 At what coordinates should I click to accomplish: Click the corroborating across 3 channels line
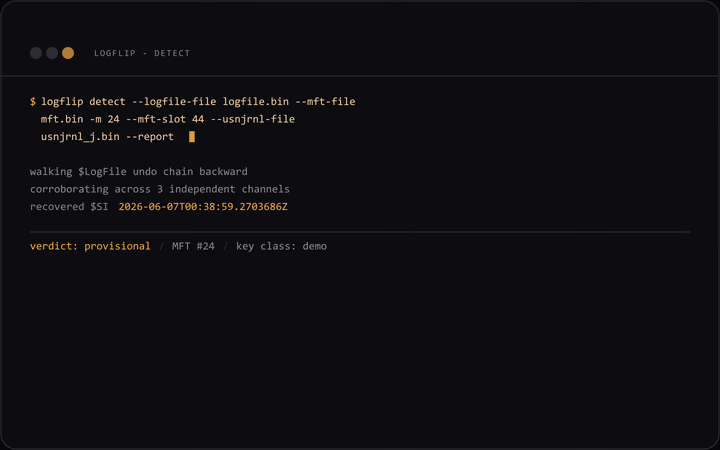point(160,189)
